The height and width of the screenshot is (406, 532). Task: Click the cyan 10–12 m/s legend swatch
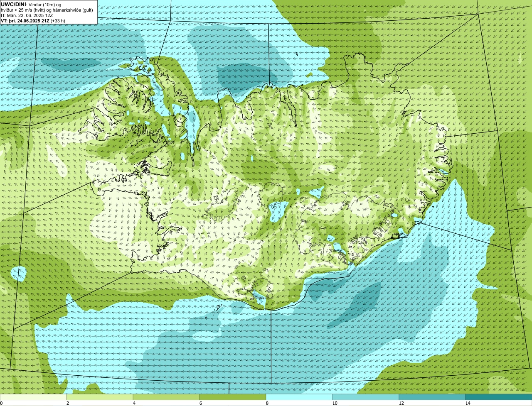tap(366, 397)
